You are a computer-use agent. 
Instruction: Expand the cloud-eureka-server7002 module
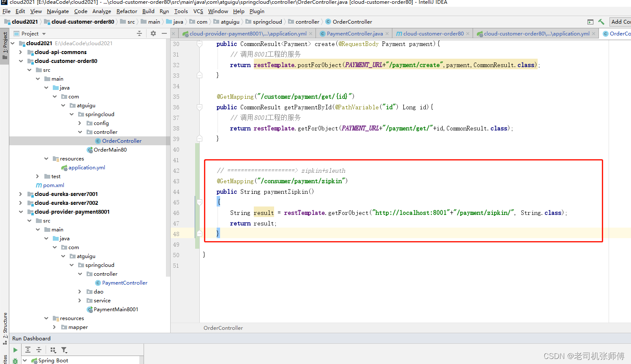coord(21,203)
